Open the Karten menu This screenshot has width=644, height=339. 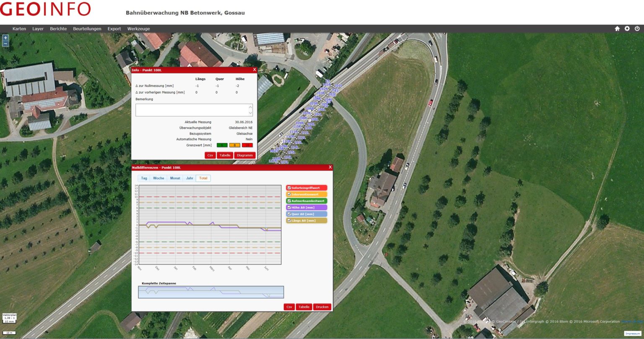click(x=19, y=29)
